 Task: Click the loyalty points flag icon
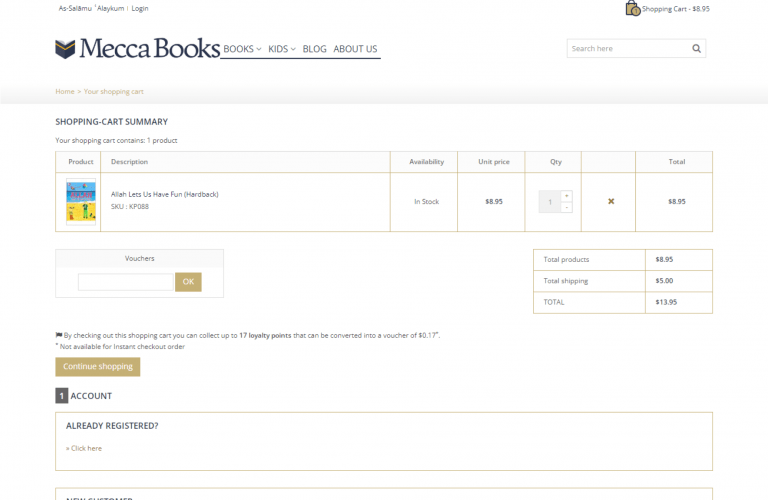[x=59, y=335]
